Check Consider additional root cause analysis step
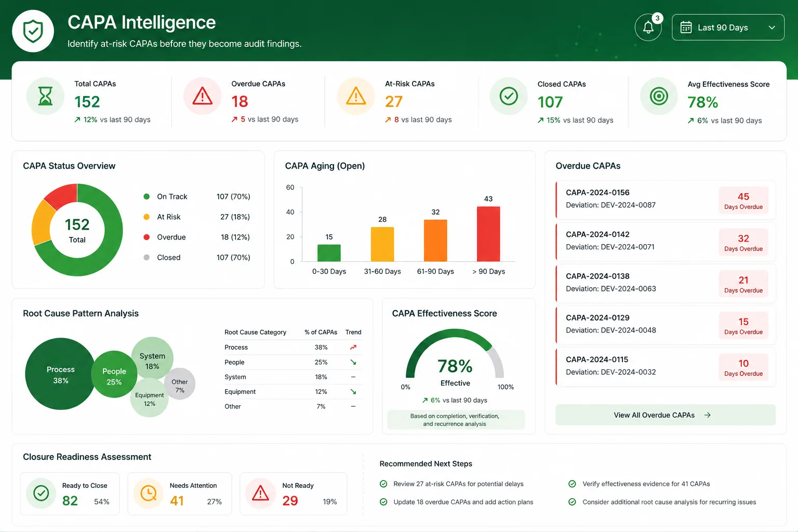The height and width of the screenshot is (532, 798). tap(572, 502)
